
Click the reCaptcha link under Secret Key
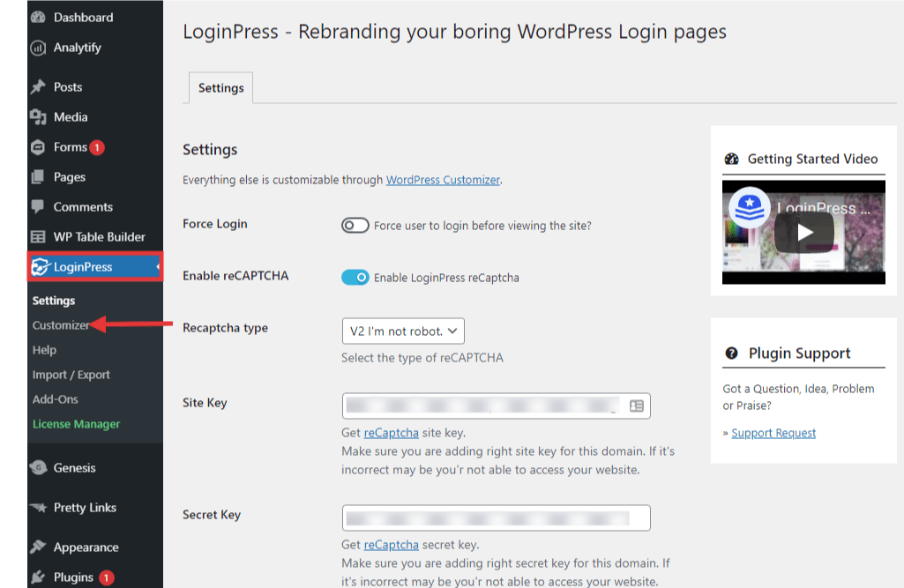click(391, 545)
